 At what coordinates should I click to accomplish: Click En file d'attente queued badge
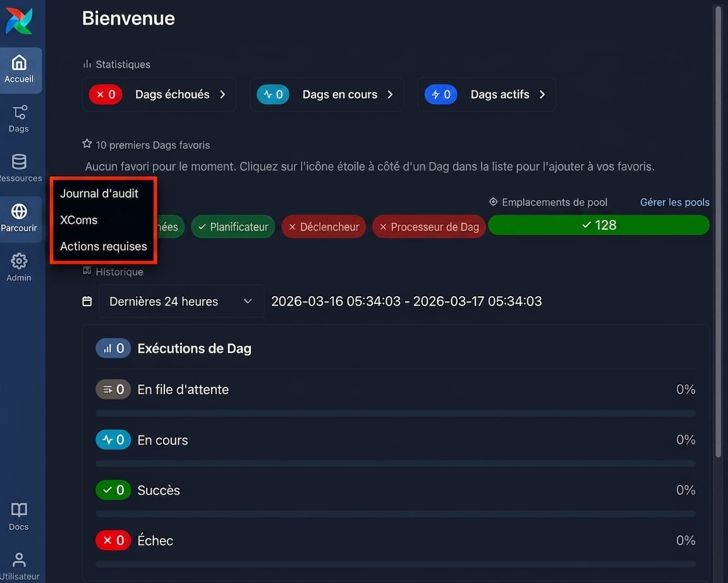tap(113, 390)
